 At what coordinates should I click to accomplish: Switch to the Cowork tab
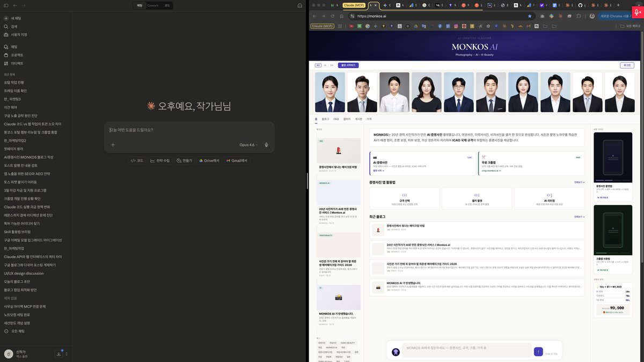click(153, 5)
